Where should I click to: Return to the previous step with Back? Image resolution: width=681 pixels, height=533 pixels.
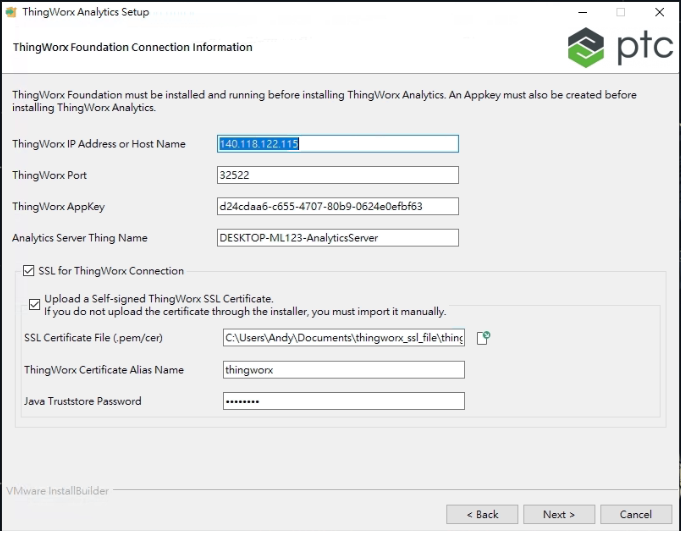click(x=482, y=514)
